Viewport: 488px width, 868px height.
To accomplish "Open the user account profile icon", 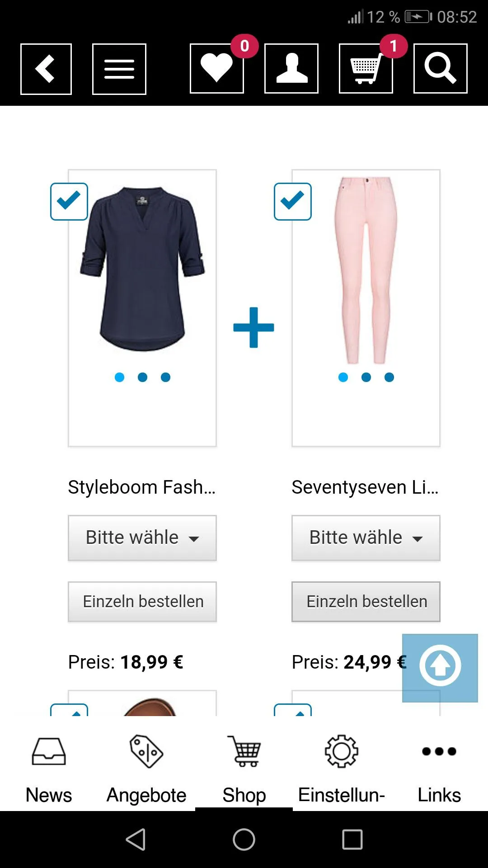I will 291,69.
